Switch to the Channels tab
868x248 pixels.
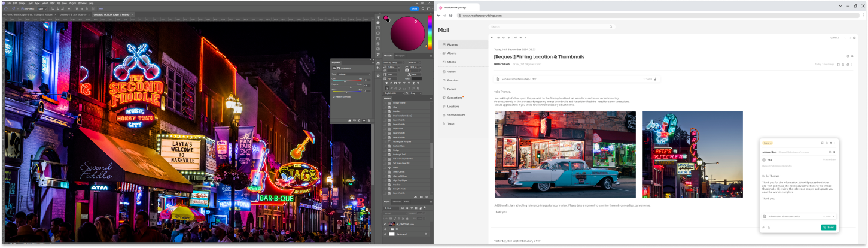(x=397, y=202)
